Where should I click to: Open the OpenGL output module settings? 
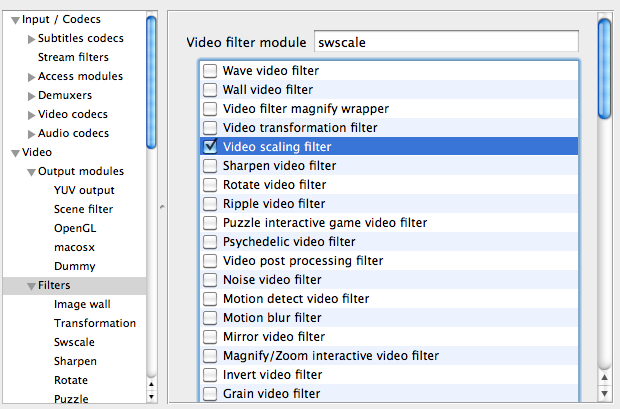tap(75, 229)
